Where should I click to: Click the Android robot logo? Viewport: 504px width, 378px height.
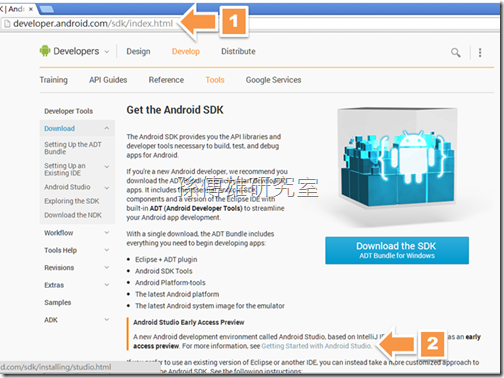[45, 51]
